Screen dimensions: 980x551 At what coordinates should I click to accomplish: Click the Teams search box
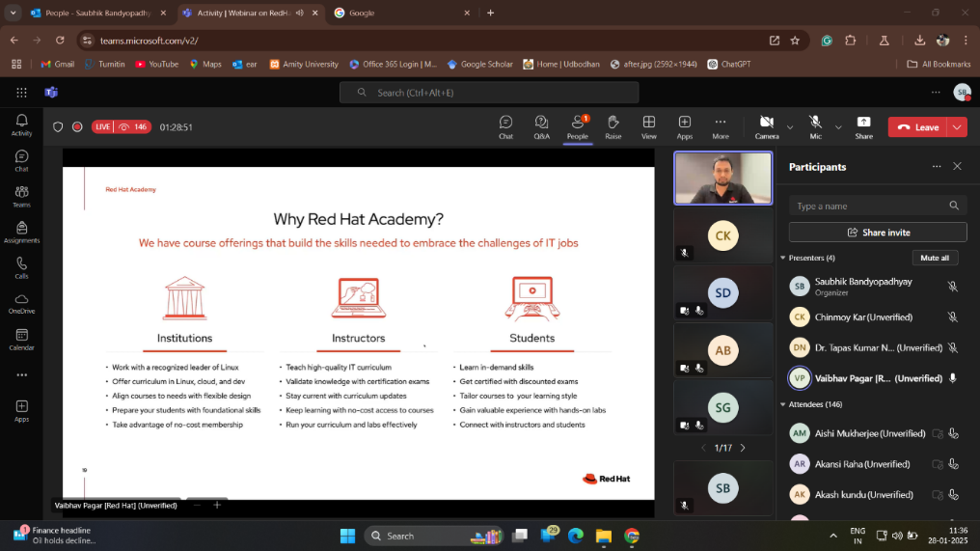pos(489,93)
